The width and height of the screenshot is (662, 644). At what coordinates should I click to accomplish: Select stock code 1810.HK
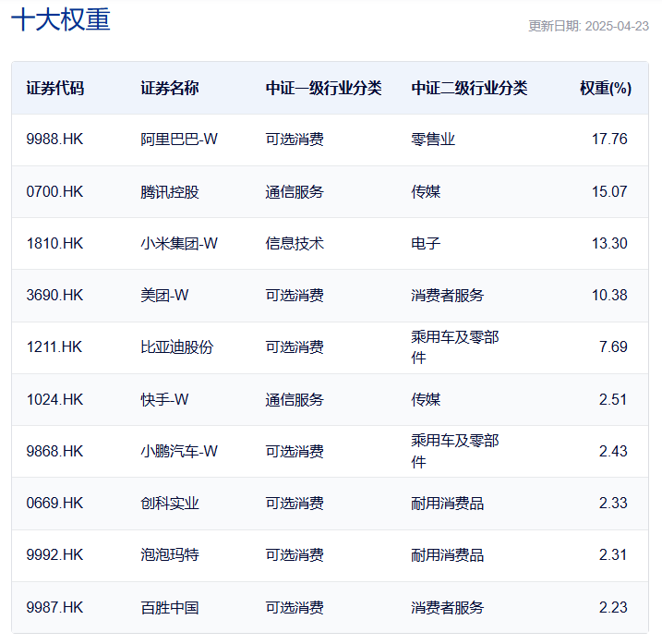pos(54,243)
